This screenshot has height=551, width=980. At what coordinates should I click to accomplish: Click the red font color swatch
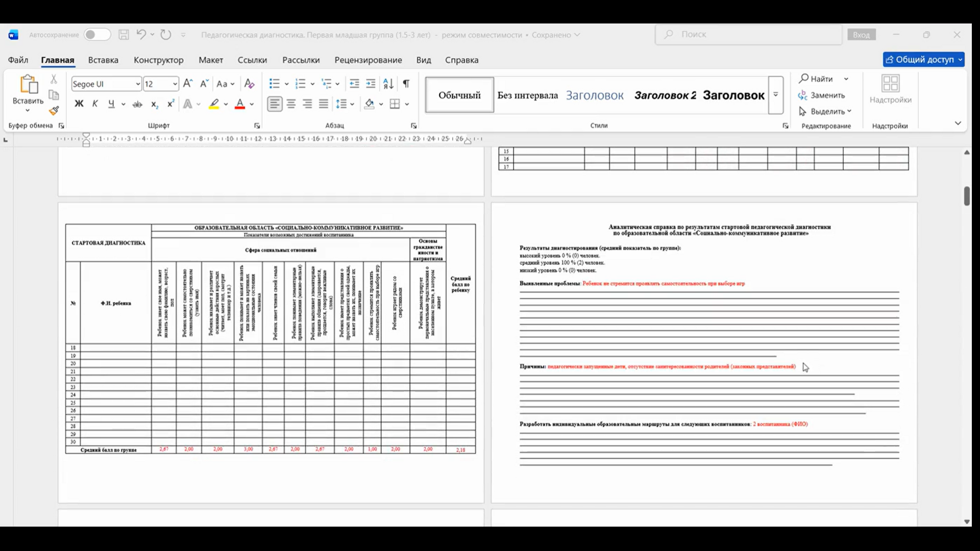[x=240, y=104]
